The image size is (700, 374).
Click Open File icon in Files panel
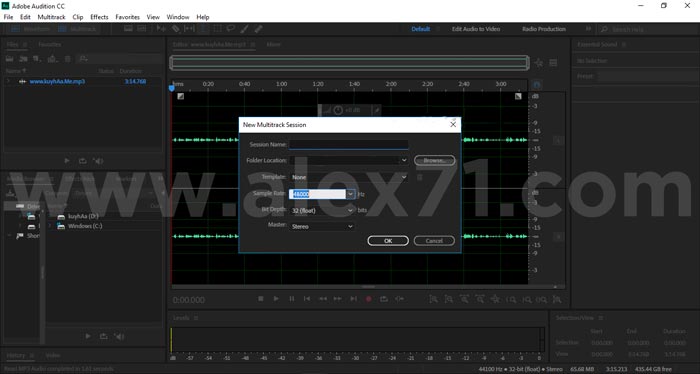coord(9,59)
